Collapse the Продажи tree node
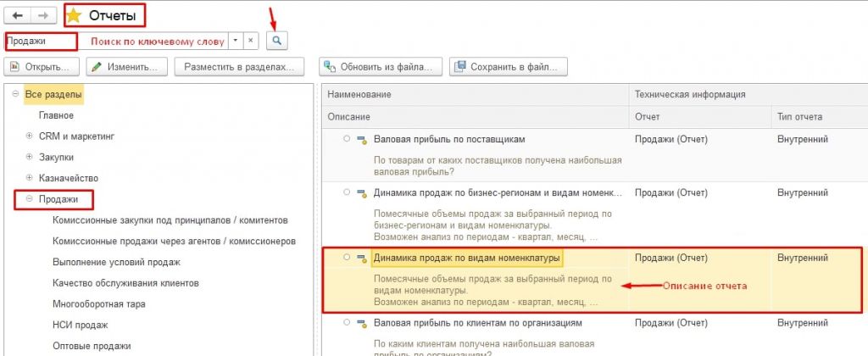Viewport: 868px width, 356px height. pyautogui.click(x=30, y=199)
